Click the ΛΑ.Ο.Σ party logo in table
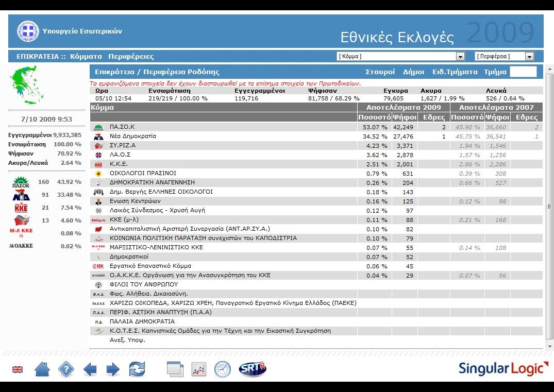The height and width of the screenshot is (392, 554). click(x=98, y=155)
